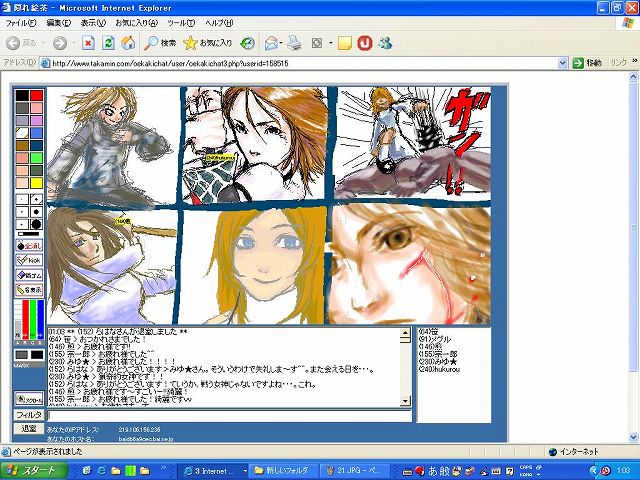This screenshot has height=480, width=640.
Task: Click chat log scroll up arrow
Action: coord(405,333)
